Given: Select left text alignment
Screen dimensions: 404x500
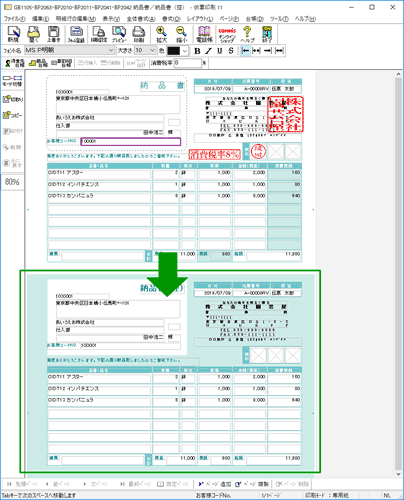Looking at the screenshot, I should pyautogui.click(x=245, y=51).
